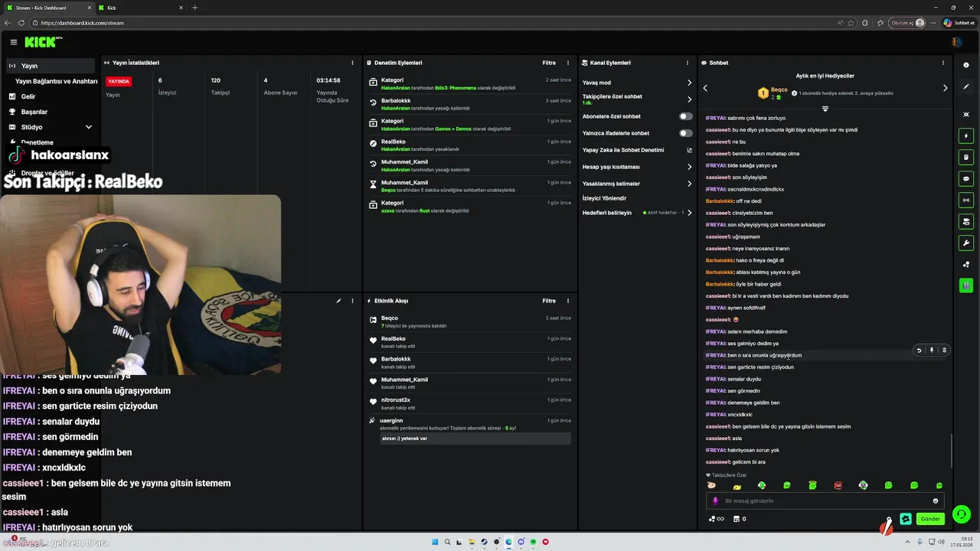Open Yapay Zeka ile Sohbet Denetimi link
The width and height of the screenshot is (980, 551).
(637, 150)
